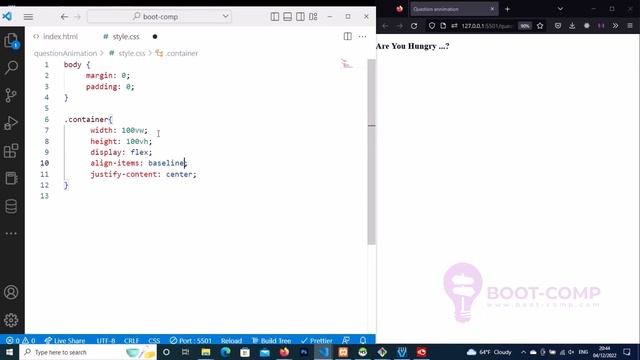The width and height of the screenshot is (640, 360).
Task: Click the display: flex line
Action: click(x=121, y=152)
